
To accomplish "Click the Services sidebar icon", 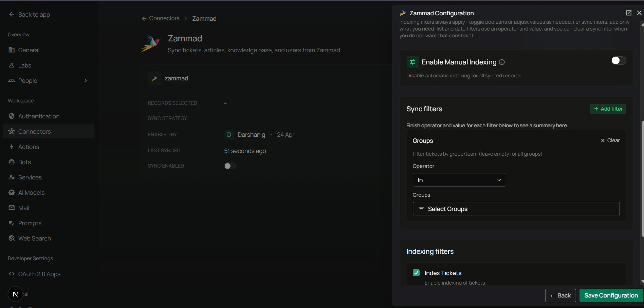I will tap(12, 177).
